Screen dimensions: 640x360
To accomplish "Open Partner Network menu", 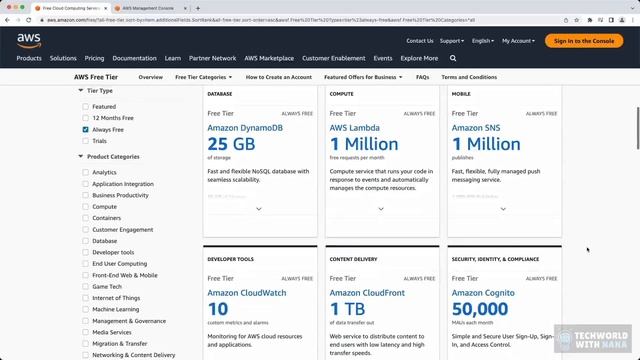I will pyautogui.click(x=212, y=58).
